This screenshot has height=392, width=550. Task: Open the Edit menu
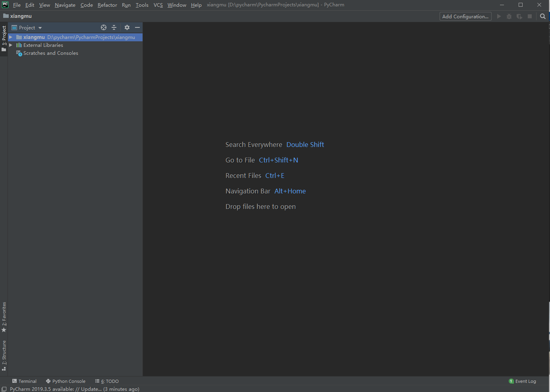pyautogui.click(x=30, y=5)
